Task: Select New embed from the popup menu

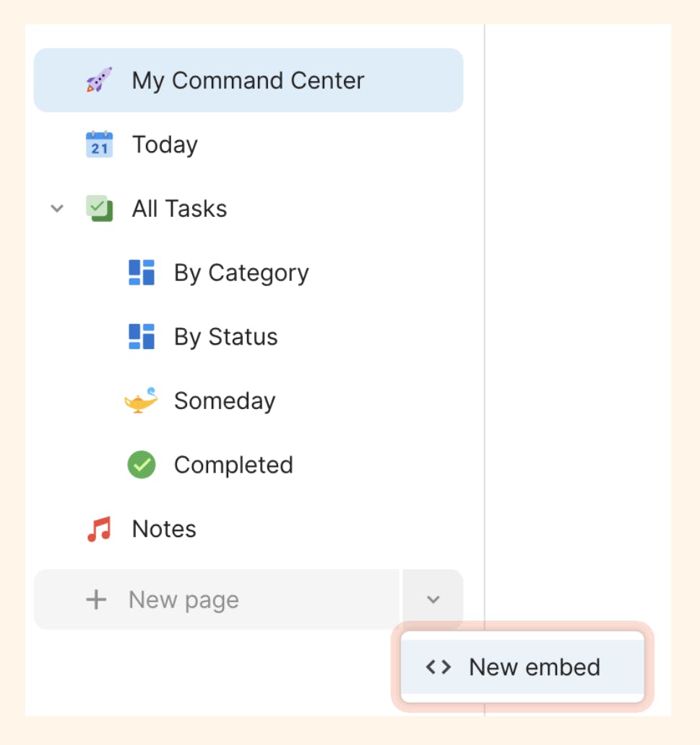Action: [x=534, y=667]
